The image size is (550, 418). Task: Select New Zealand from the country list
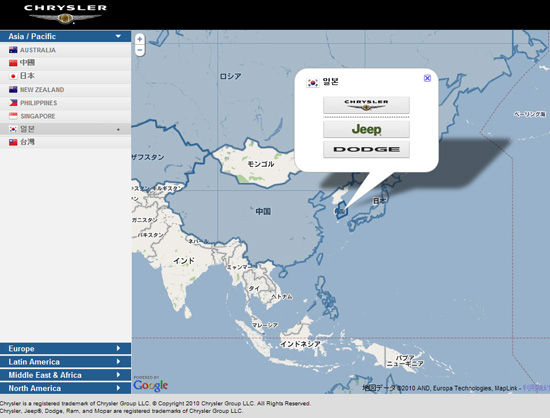pyautogui.click(x=66, y=90)
